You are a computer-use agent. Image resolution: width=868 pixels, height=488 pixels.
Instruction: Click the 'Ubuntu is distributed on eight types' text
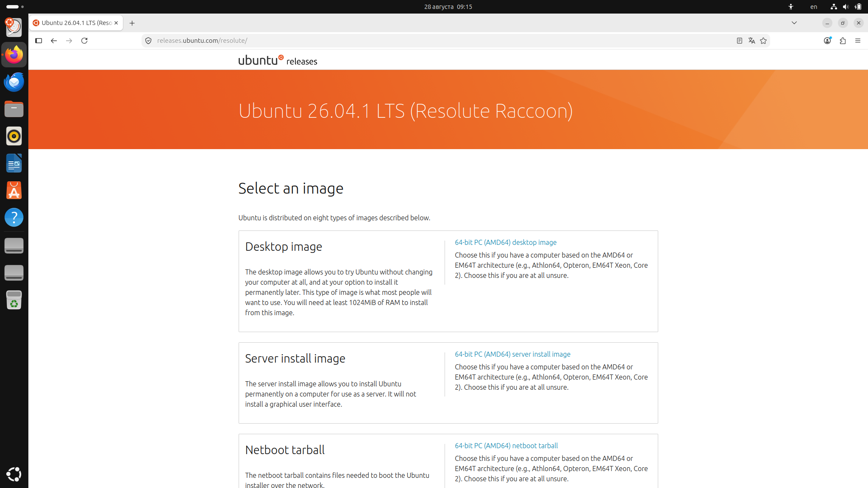click(334, 218)
